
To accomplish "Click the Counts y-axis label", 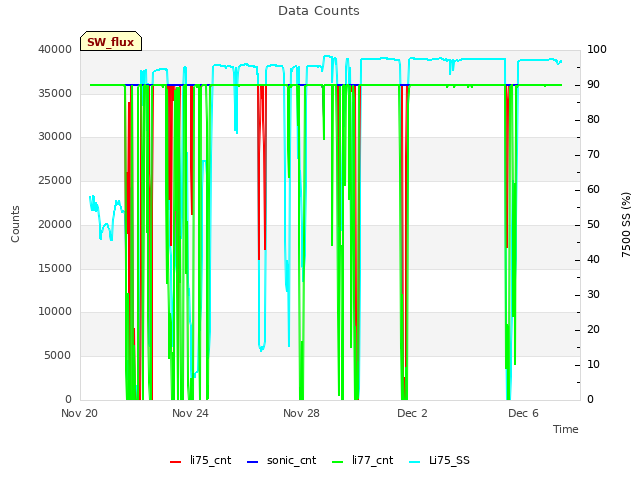I will tap(15, 224).
